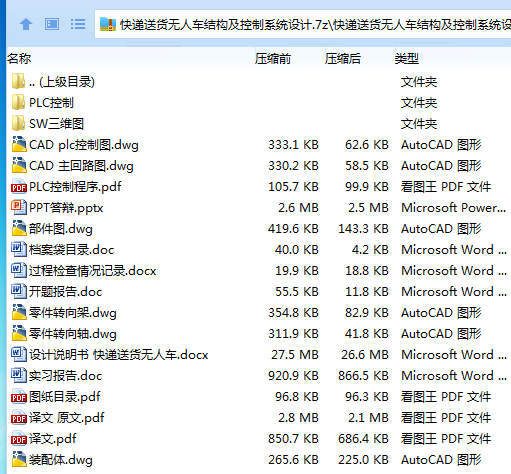
Task: Sort by 压缩后 column header
Action: (x=343, y=59)
